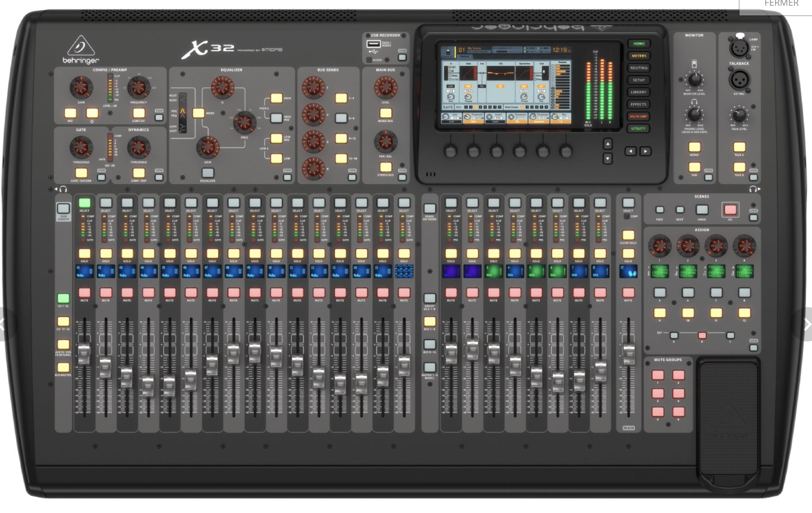Click the display down arrow button
The image size is (812, 513).
[x=608, y=158]
